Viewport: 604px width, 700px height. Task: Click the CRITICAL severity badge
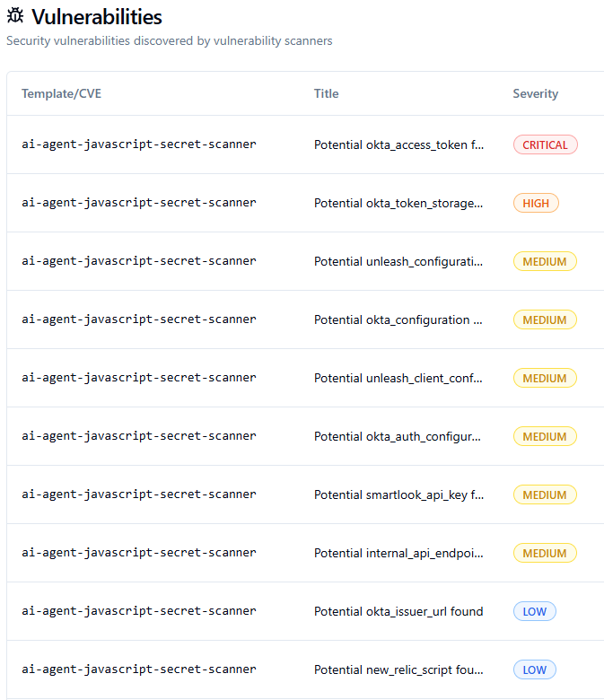545,144
